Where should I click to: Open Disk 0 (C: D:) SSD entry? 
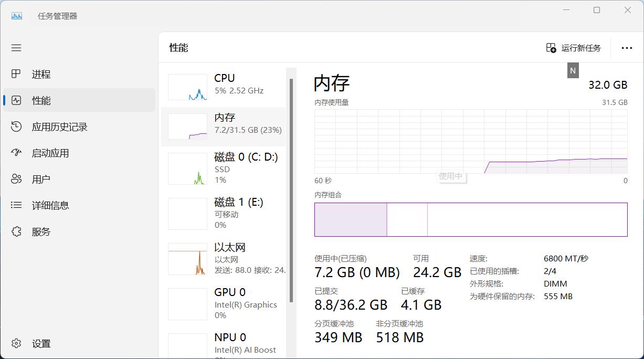(x=246, y=168)
